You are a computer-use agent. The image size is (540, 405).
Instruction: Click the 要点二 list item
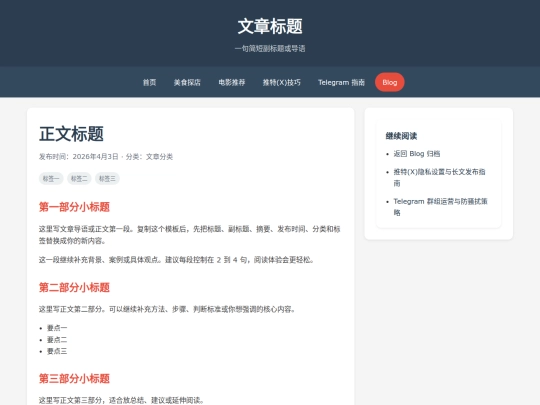(x=57, y=340)
